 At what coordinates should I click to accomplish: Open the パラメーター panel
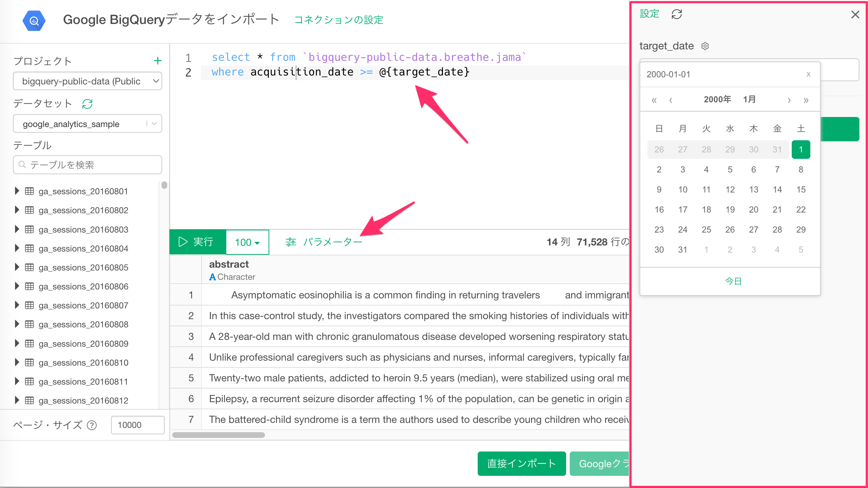coord(324,242)
